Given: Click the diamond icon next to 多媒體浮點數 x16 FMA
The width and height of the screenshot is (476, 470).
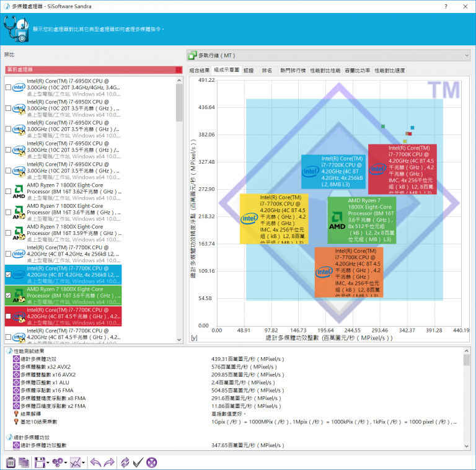Looking at the screenshot, I should [x=16, y=390].
